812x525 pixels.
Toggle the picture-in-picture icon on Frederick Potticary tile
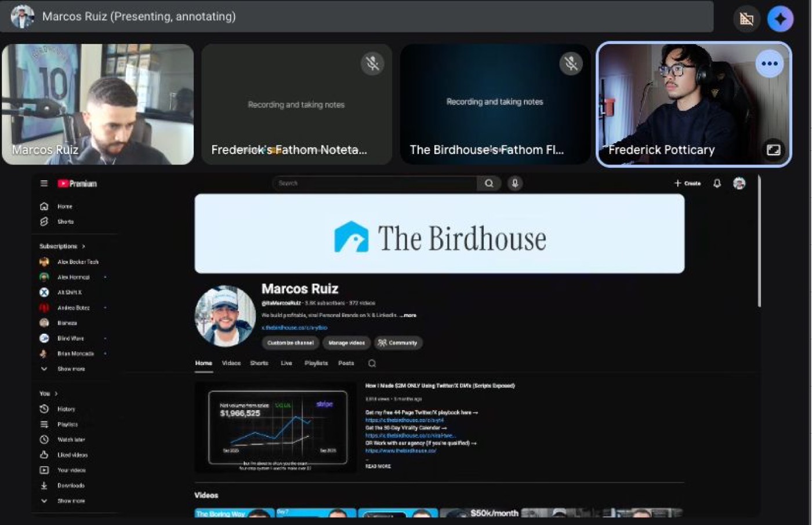(774, 150)
